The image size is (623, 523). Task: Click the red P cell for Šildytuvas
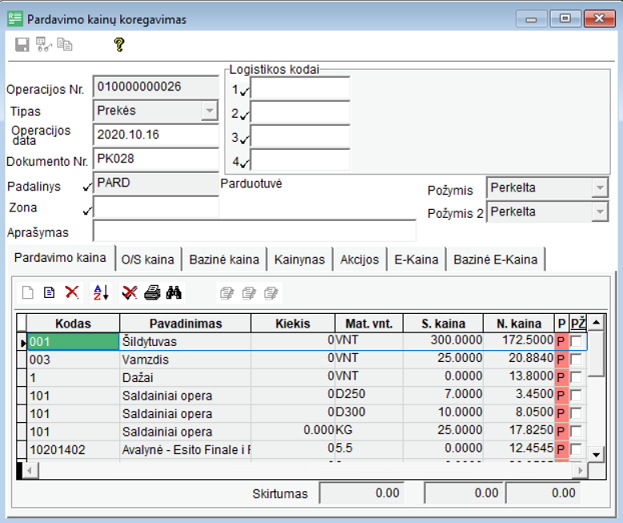point(561,341)
